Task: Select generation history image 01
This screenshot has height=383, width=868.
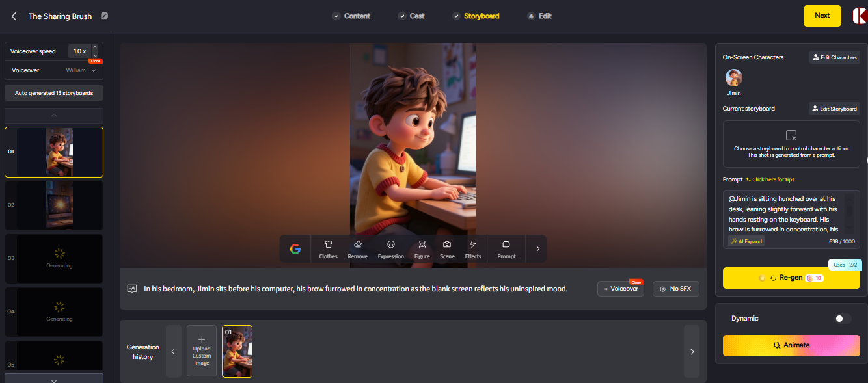Action: (237, 351)
